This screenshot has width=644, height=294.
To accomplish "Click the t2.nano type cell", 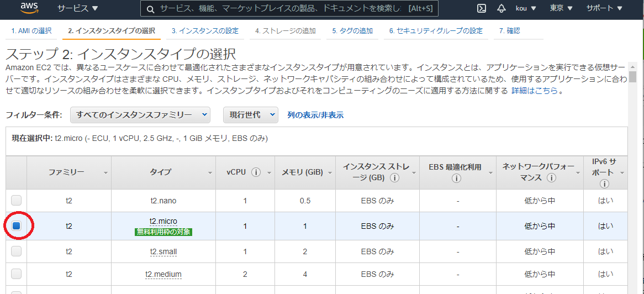I will click(x=163, y=201).
